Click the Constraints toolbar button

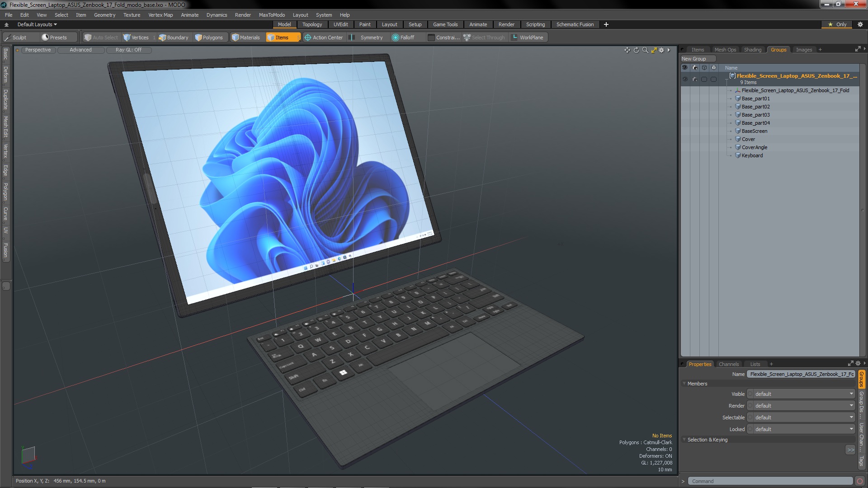(444, 38)
